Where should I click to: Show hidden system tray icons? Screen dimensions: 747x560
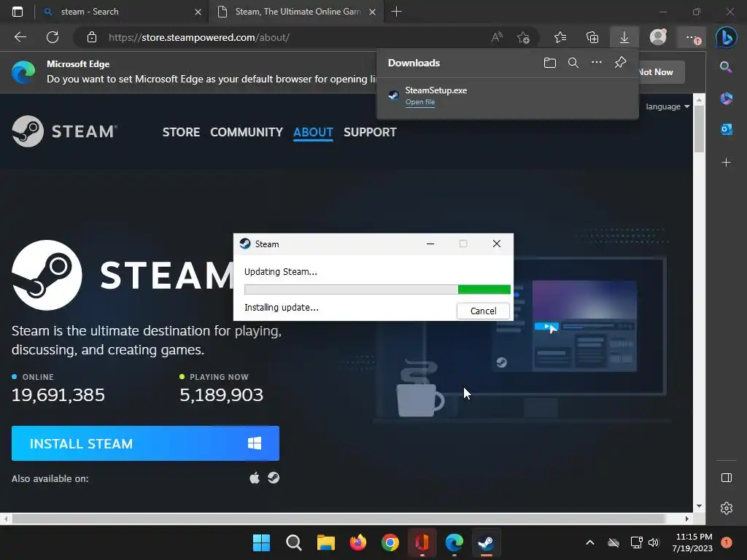pyautogui.click(x=589, y=542)
